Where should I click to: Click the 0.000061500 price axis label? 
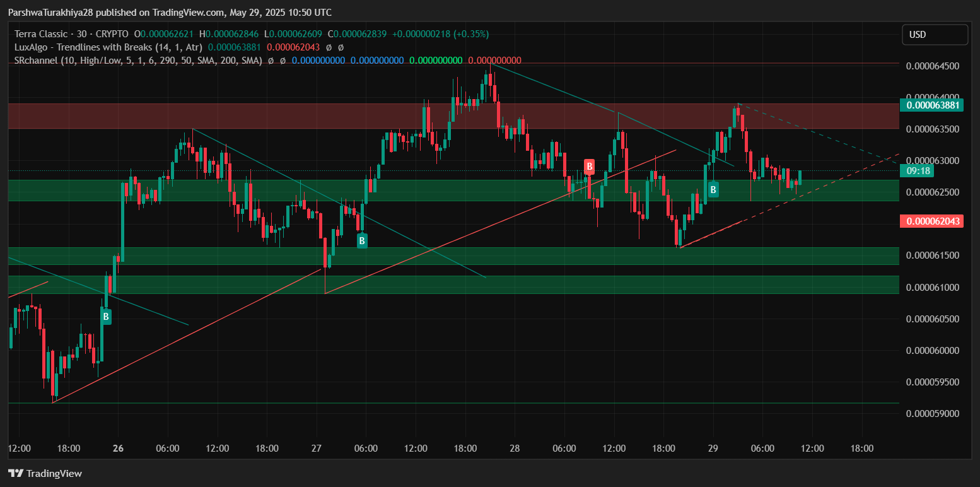coord(932,255)
